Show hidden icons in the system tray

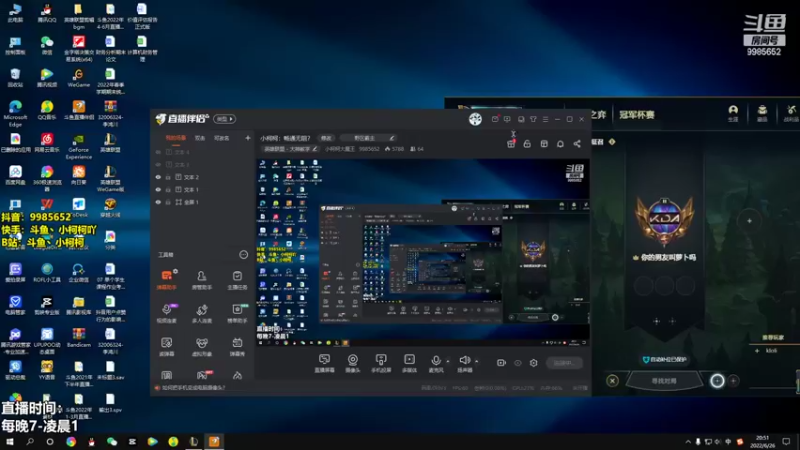(688, 441)
